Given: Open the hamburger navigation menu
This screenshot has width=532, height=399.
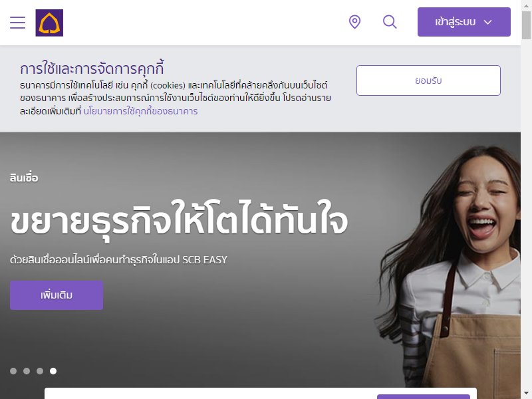Looking at the screenshot, I should pos(18,23).
